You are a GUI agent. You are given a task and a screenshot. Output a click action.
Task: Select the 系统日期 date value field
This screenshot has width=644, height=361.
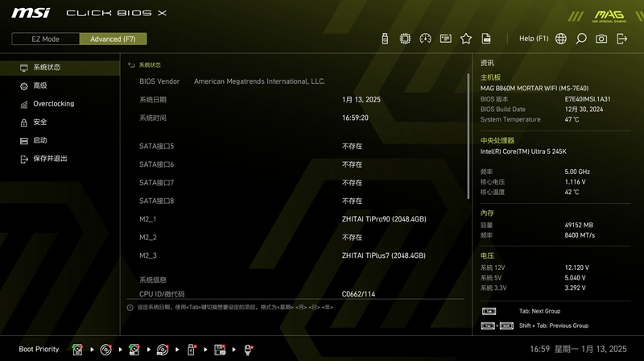click(x=361, y=100)
